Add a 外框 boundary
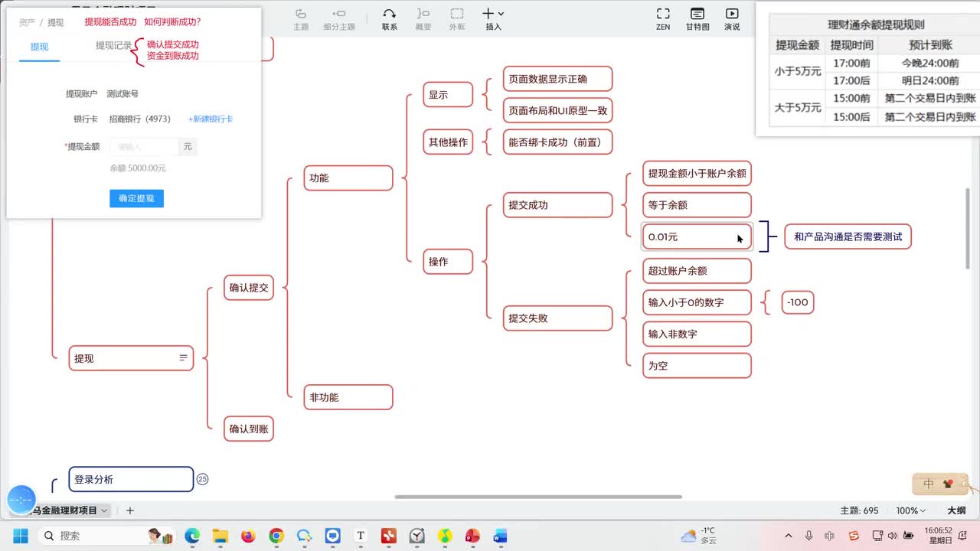Screen dimensions: 980x551 [x=457, y=19]
